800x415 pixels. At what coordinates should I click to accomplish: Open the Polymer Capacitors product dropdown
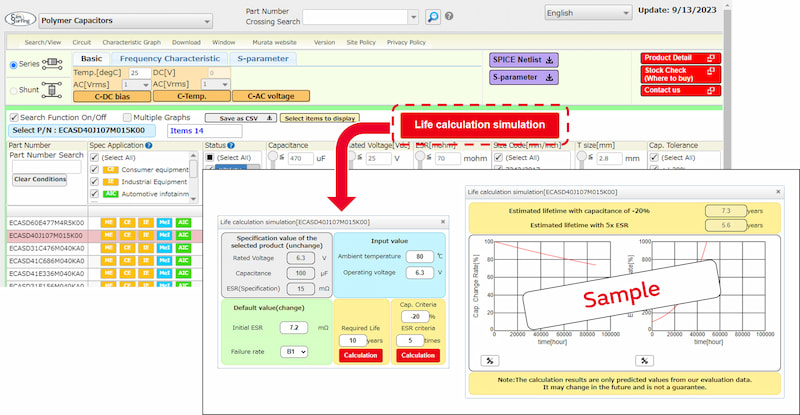(x=126, y=20)
